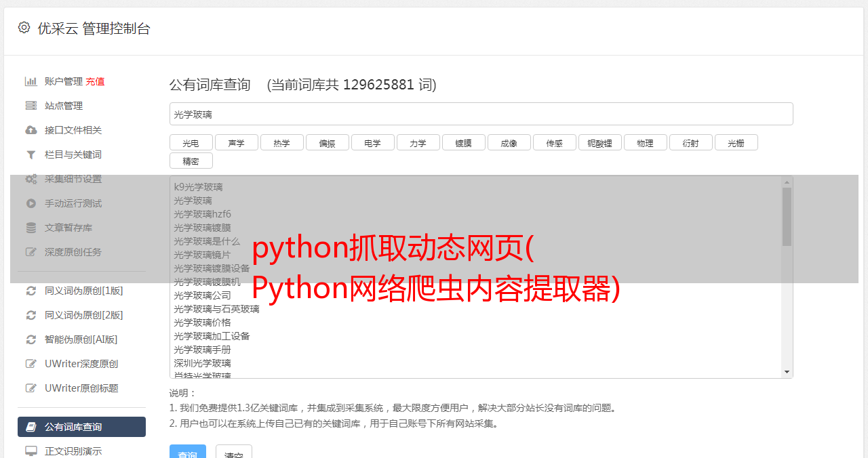Select the result row 光学玻璃hzf6
Viewport: 868px width, 458px height.
pyautogui.click(x=202, y=214)
